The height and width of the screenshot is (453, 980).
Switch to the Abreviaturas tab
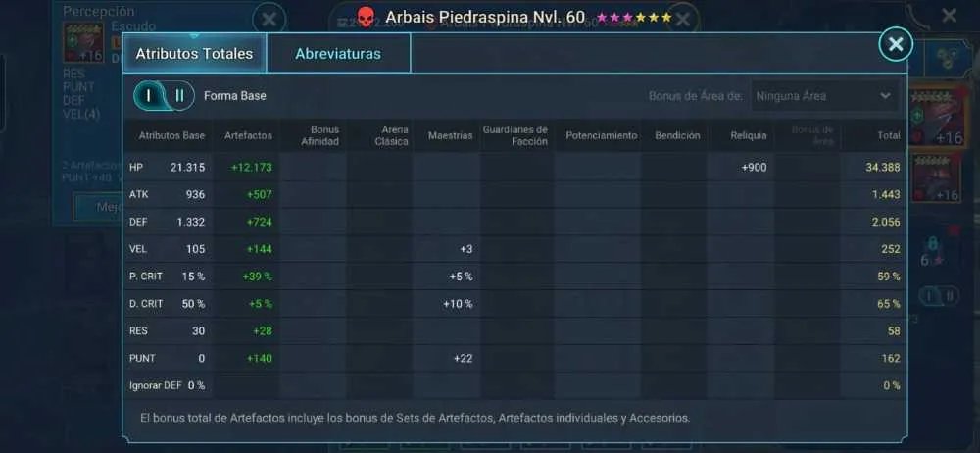338,53
